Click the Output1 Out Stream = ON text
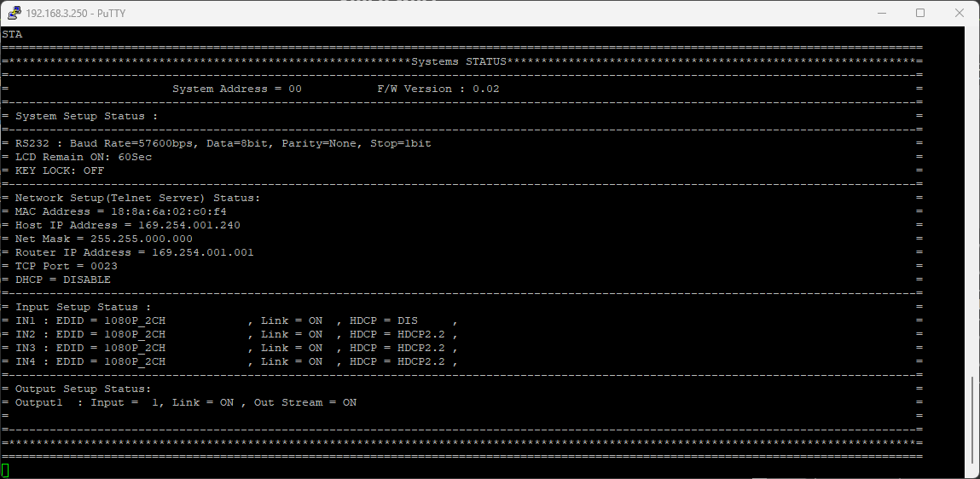Viewport: 980px width, 479px height. (x=305, y=402)
